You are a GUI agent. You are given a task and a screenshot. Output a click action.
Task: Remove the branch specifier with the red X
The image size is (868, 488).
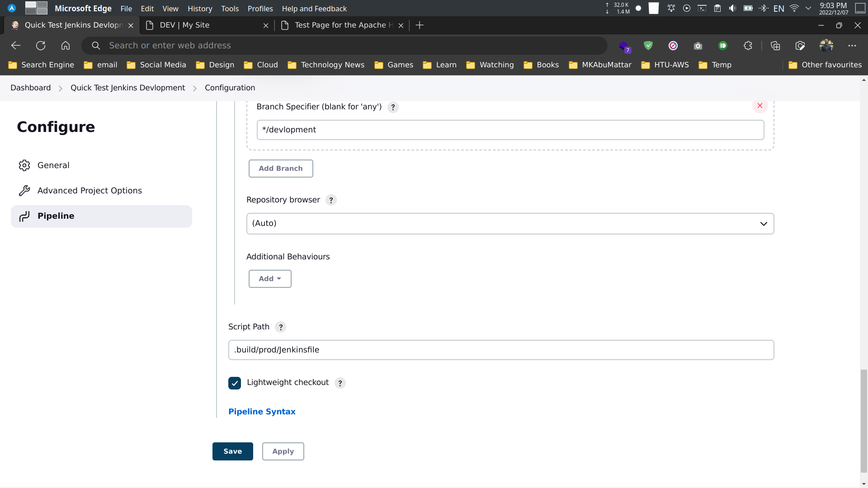pyautogui.click(x=760, y=106)
